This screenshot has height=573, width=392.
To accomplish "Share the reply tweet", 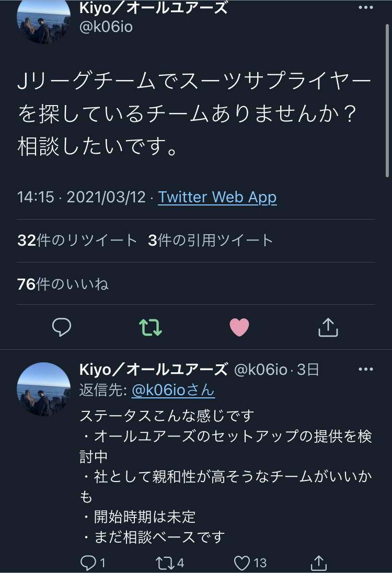I will [319, 563].
